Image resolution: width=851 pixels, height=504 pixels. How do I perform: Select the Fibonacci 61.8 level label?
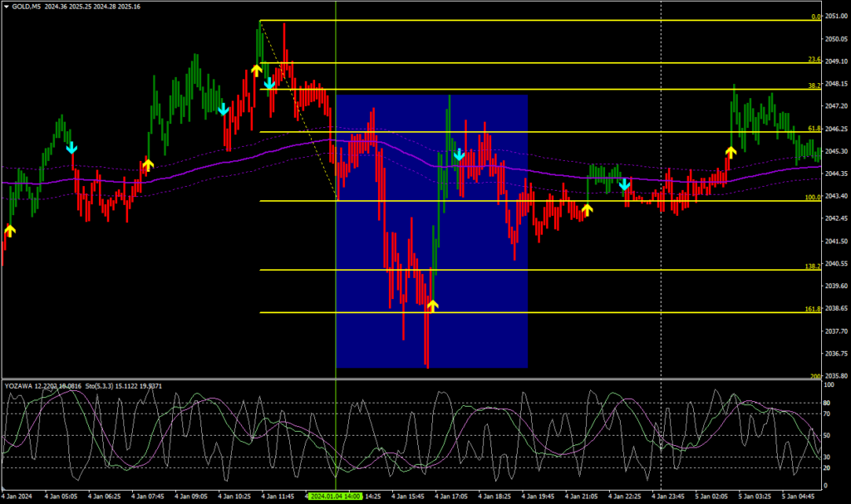tap(814, 129)
